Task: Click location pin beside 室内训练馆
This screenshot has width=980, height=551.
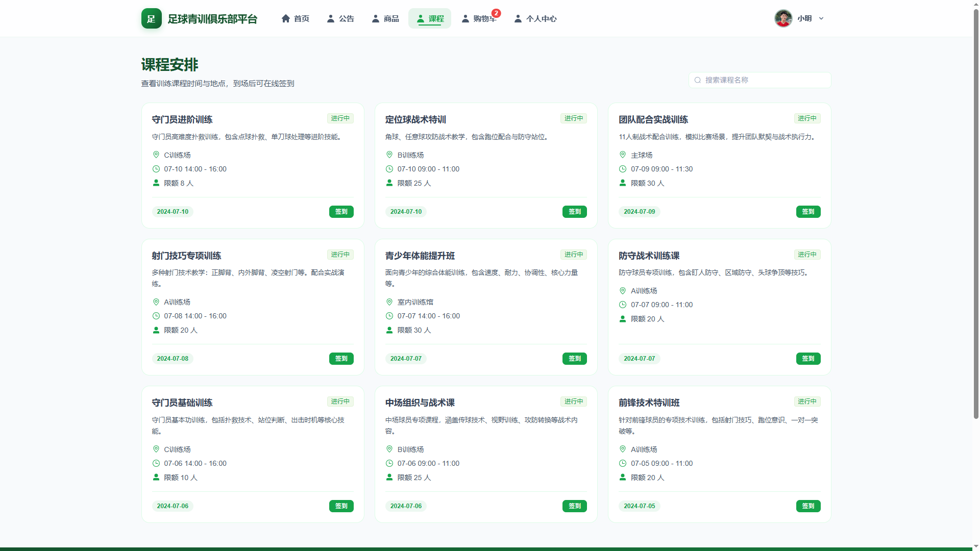Action: point(389,302)
